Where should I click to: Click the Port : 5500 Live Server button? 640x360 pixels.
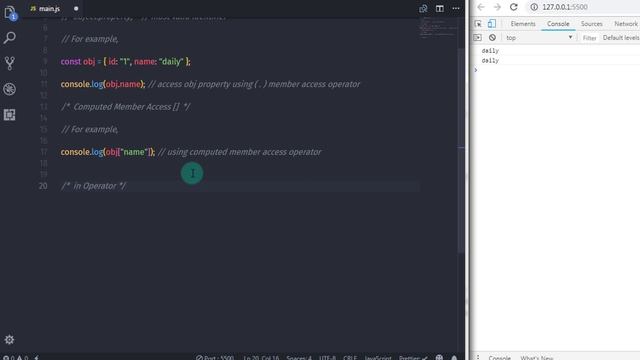(x=215, y=358)
